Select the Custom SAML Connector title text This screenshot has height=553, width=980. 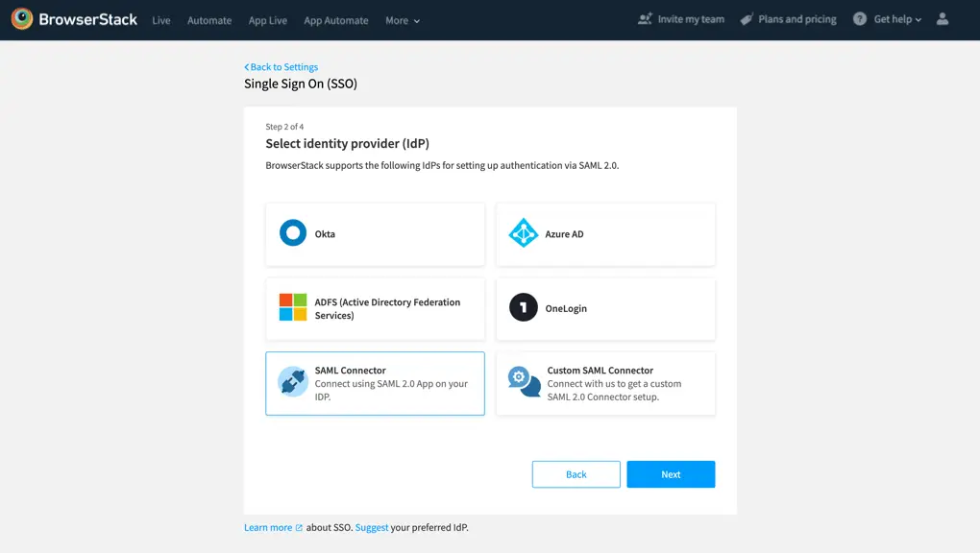(x=600, y=370)
